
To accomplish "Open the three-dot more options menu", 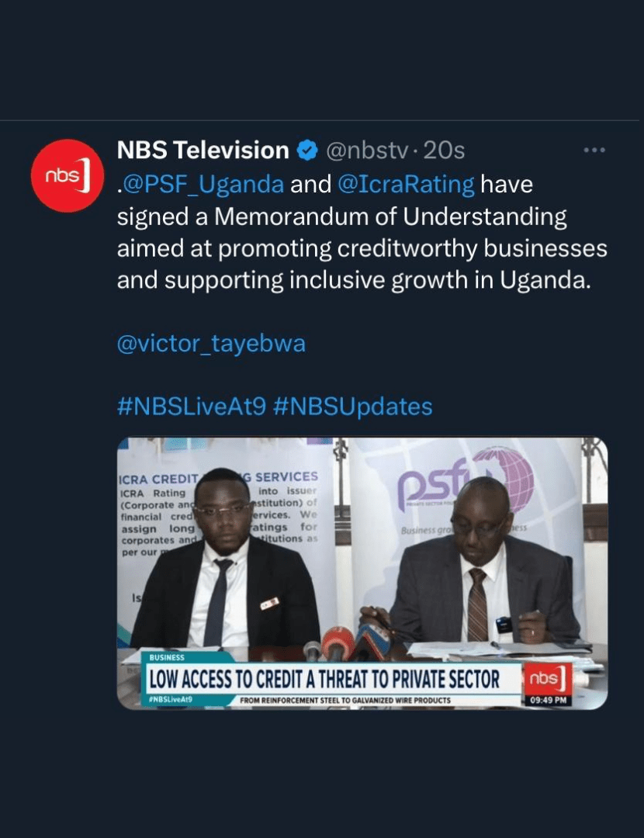I will pos(594,151).
